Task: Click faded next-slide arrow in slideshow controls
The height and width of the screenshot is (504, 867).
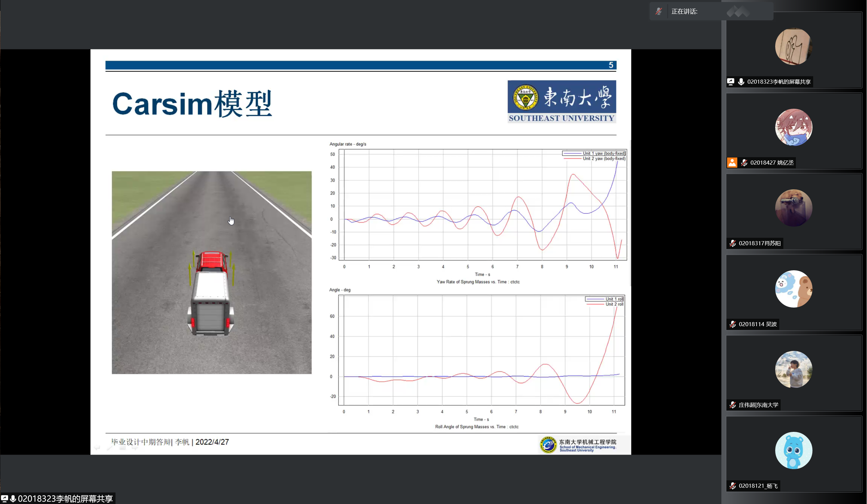Action: tap(134, 447)
